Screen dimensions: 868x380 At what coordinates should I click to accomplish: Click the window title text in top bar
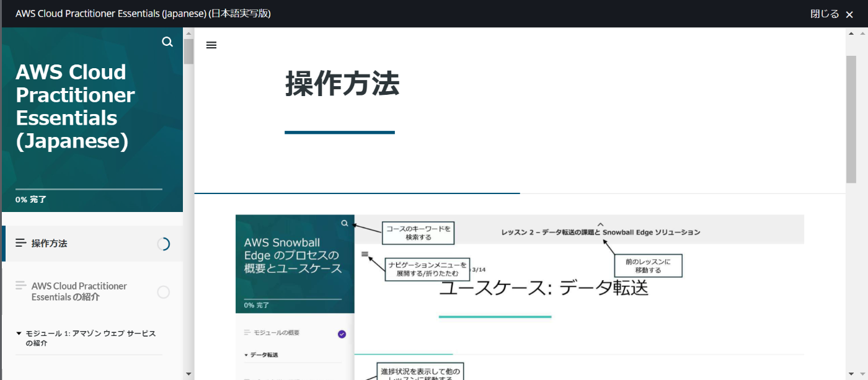pyautogui.click(x=143, y=14)
